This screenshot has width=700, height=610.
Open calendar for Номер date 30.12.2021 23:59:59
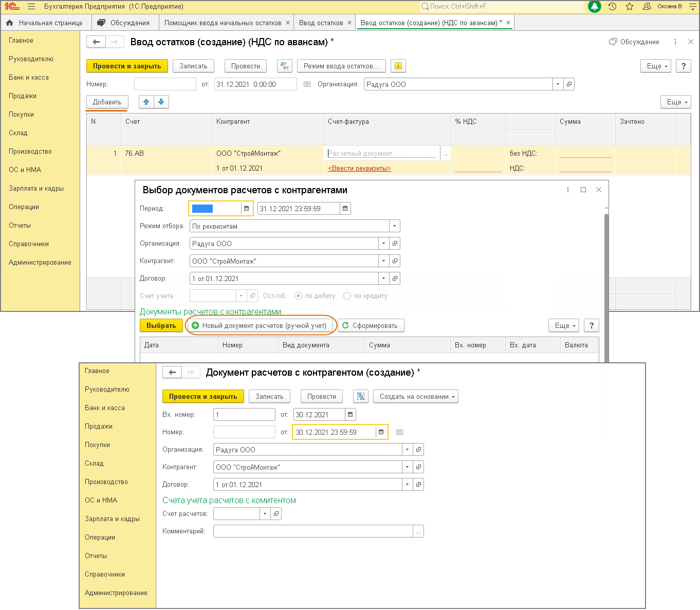point(381,432)
